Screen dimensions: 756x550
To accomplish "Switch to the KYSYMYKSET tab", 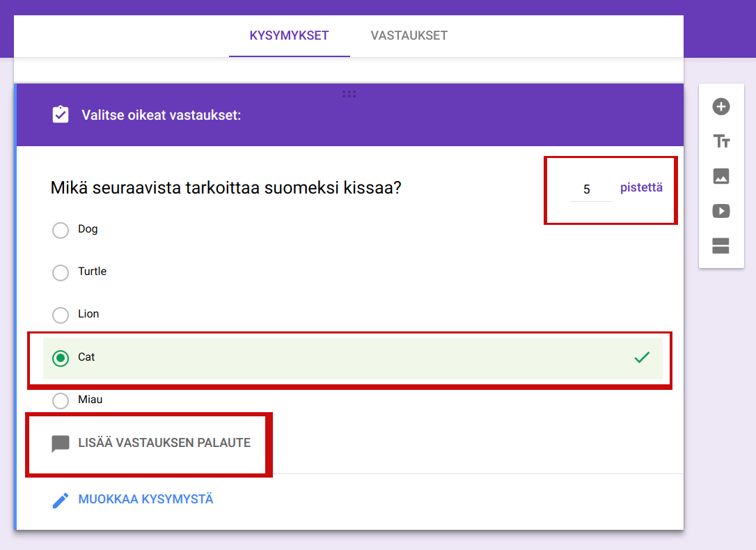I will 289,36.
